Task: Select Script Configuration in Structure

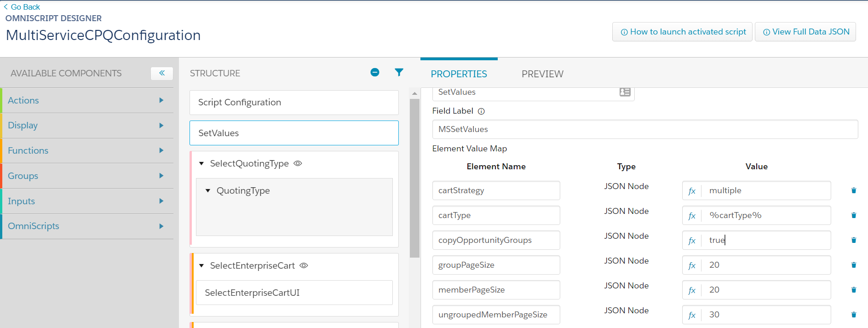Action: (294, 103)
